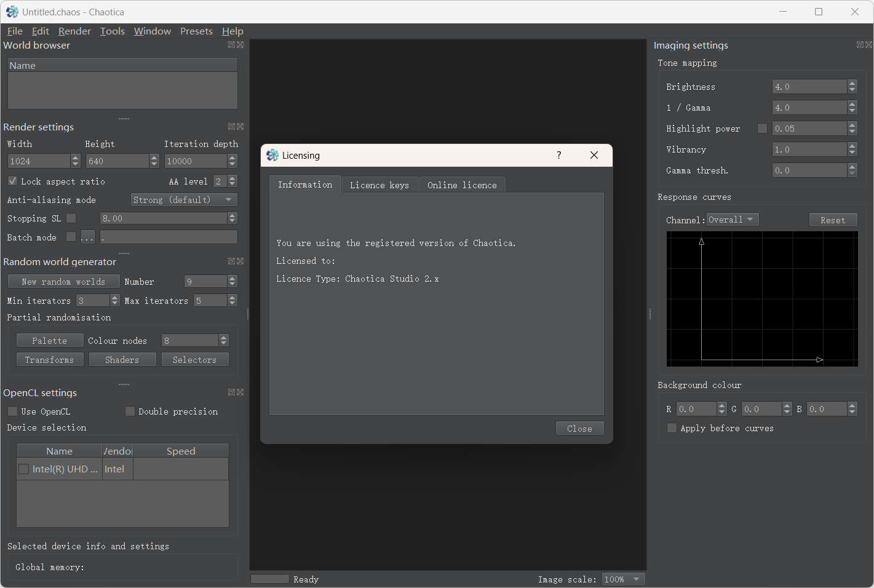Close the Render settings panel

click(240, 127)
